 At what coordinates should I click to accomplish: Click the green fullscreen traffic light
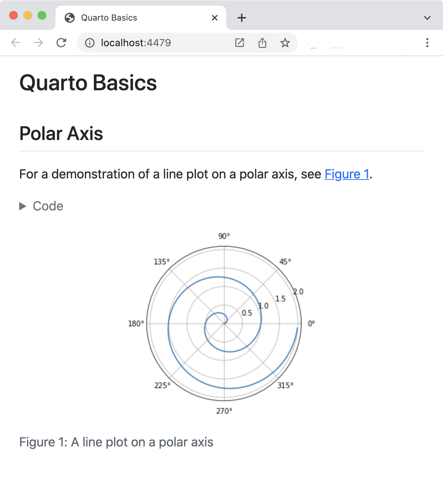[x=42, y=15]
